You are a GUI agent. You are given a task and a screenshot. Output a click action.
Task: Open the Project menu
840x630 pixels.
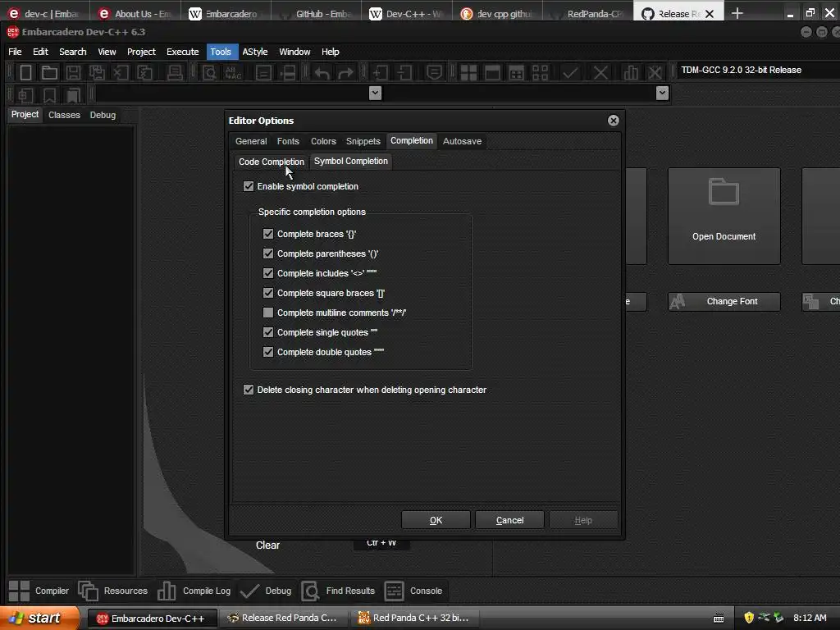tap(141, 52)
